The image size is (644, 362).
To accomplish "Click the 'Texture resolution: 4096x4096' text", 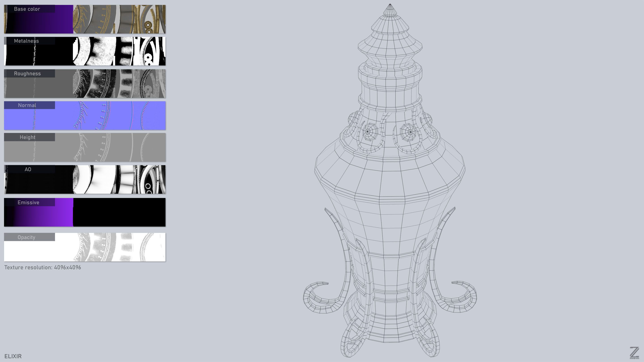I will click(x=43, y=267).
